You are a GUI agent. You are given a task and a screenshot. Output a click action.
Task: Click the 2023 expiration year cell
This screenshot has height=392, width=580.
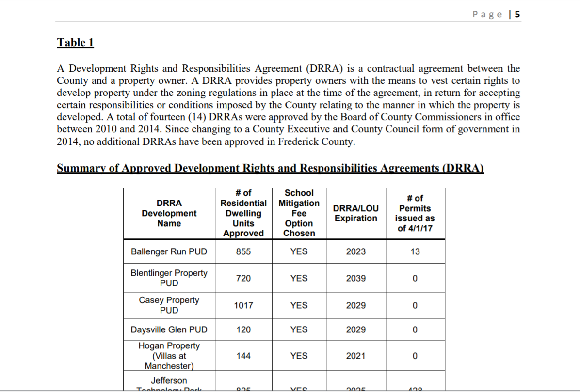(355, 252)
